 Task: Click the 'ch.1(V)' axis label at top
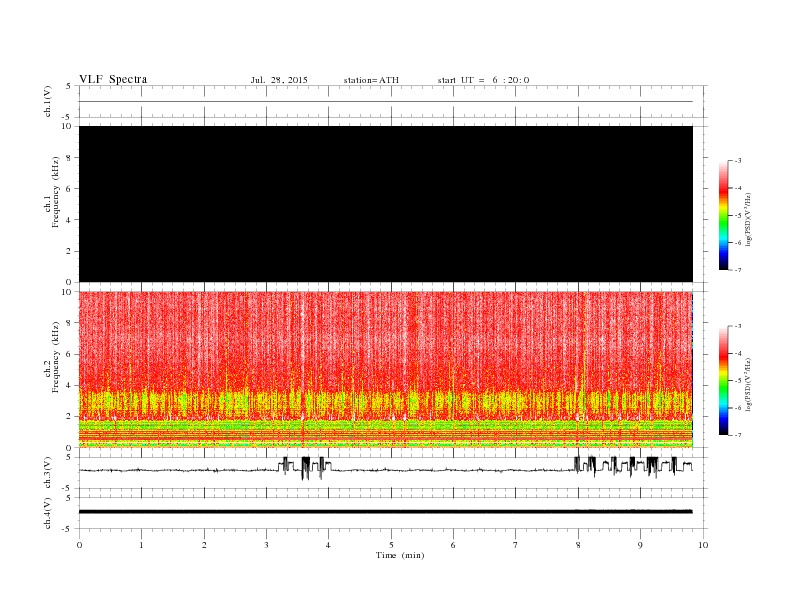pos(48,101)
